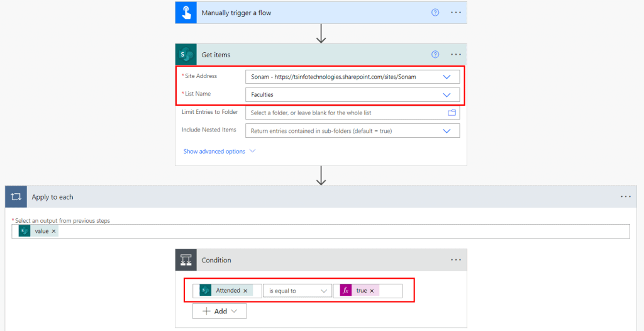
Task: Click the Get items header title
Action: pos(216,54)
